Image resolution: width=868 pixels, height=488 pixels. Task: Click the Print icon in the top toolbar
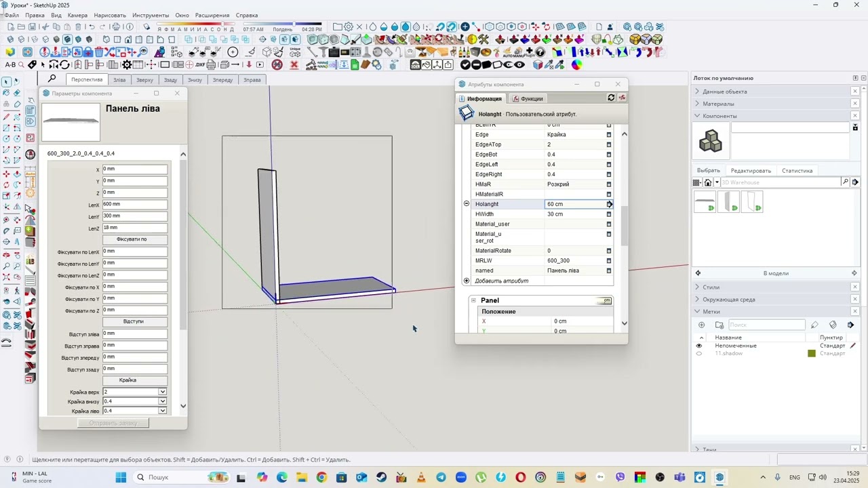click(x=116, y=27)
